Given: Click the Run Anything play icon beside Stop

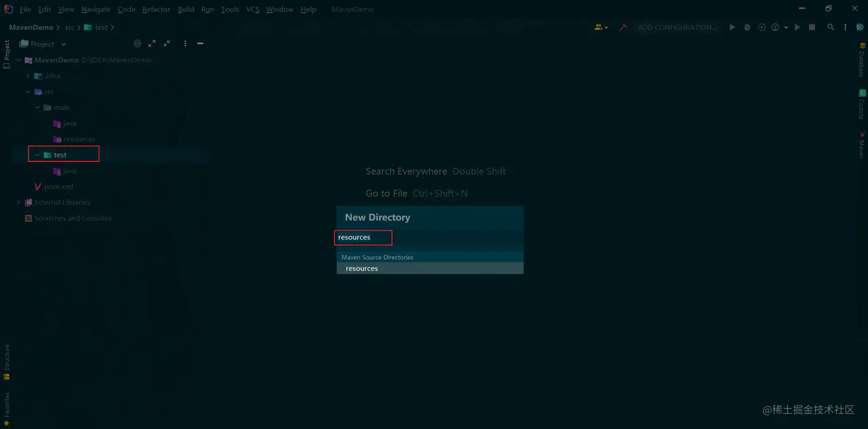Looking at the screenshot, I should 797,27.
